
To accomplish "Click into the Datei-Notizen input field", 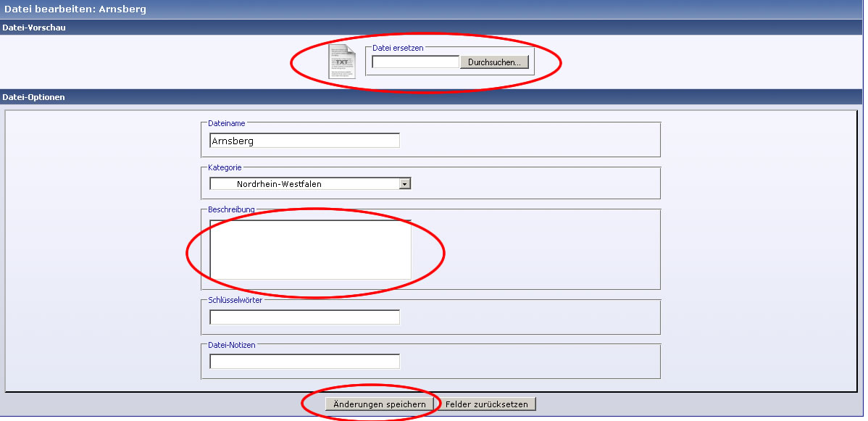I will [304, 361].
